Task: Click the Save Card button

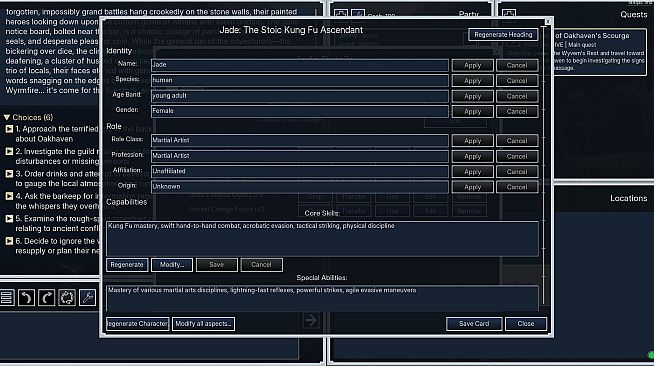Action: click(474, 324)
